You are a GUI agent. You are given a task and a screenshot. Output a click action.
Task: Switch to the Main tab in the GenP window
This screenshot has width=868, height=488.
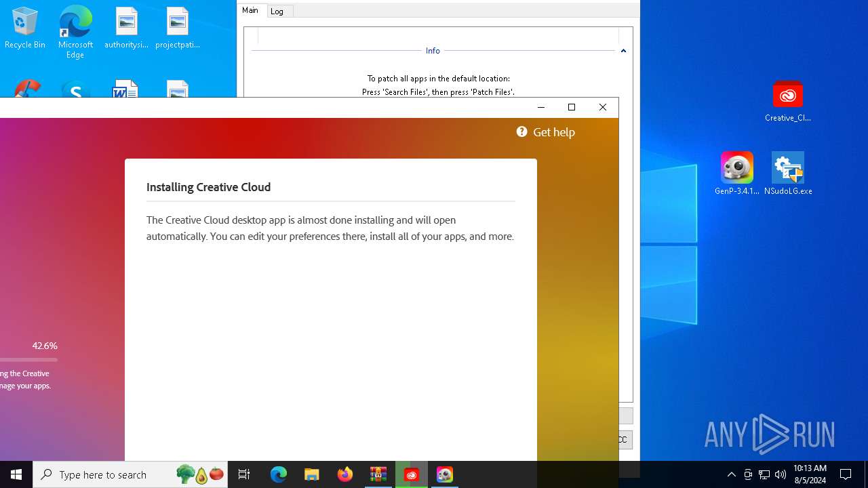click(250, 10)
